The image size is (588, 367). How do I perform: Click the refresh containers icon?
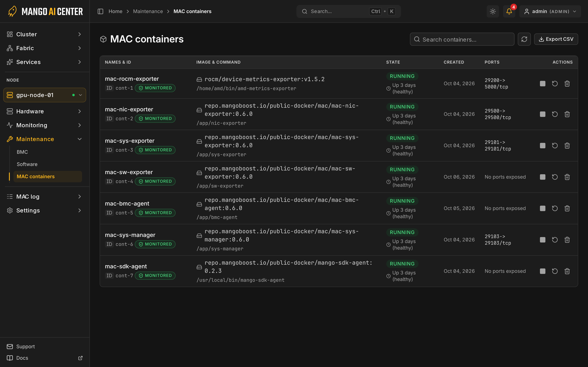click(x=524, y=39)
